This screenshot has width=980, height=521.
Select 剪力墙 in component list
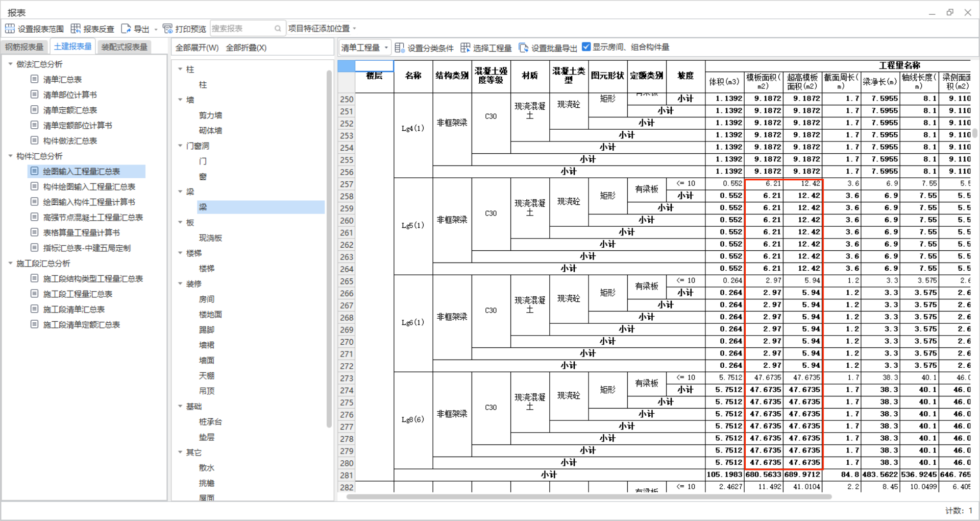[x=210, y=115]
